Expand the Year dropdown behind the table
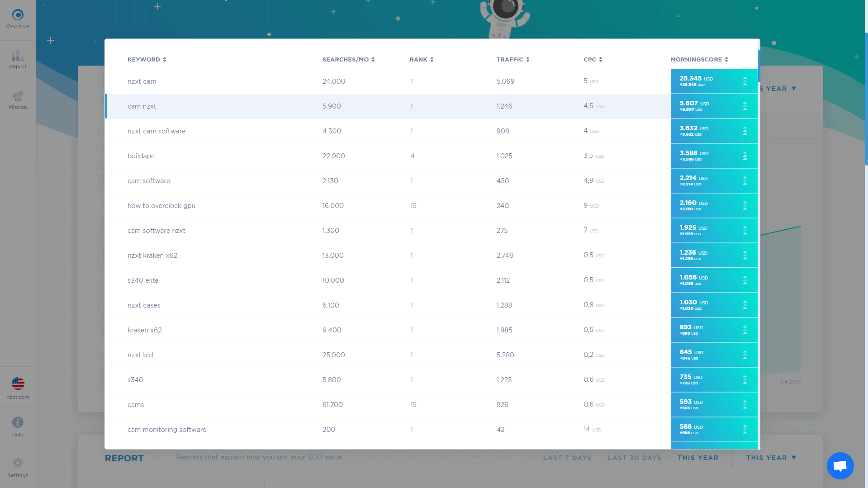This screenshot has height=488, width=868. (x=778, y=89)
